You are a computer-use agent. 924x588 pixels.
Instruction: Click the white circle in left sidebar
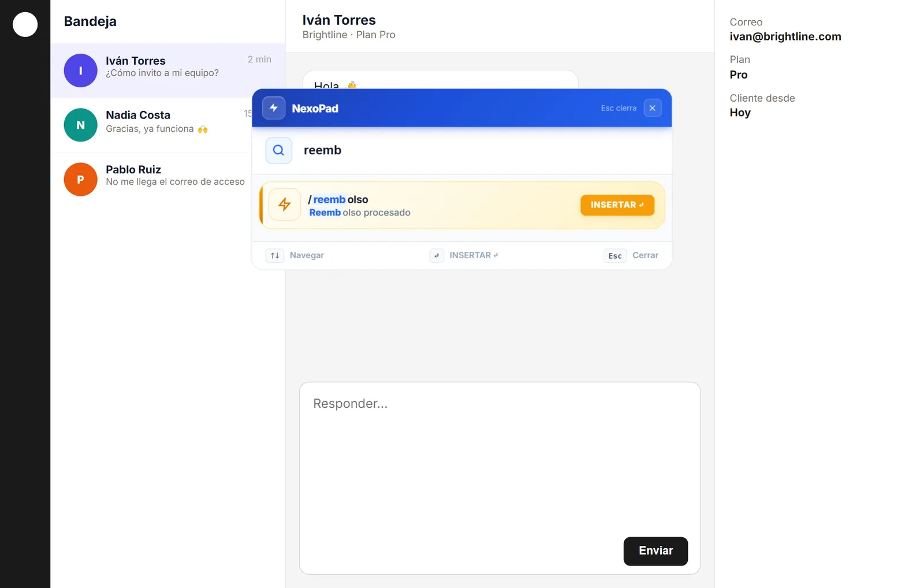(x=25, y=24)
